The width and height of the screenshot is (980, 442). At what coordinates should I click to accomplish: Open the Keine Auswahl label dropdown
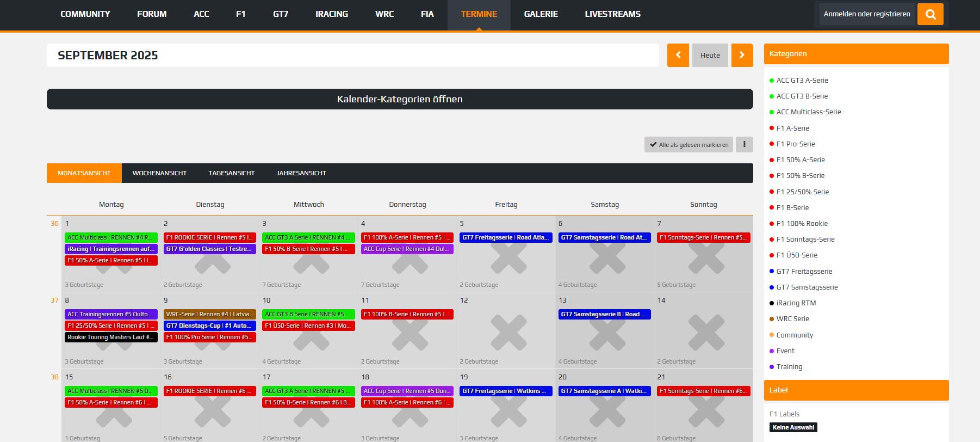tap(793, 427)
